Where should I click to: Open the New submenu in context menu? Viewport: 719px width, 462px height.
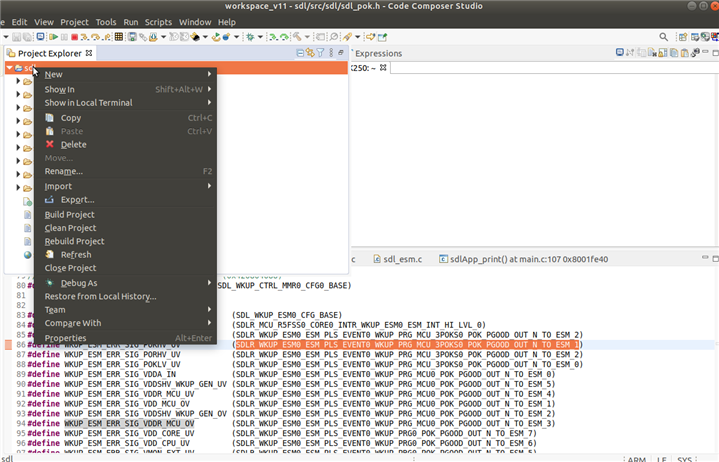pyautogui.click(x=125, y=74)
